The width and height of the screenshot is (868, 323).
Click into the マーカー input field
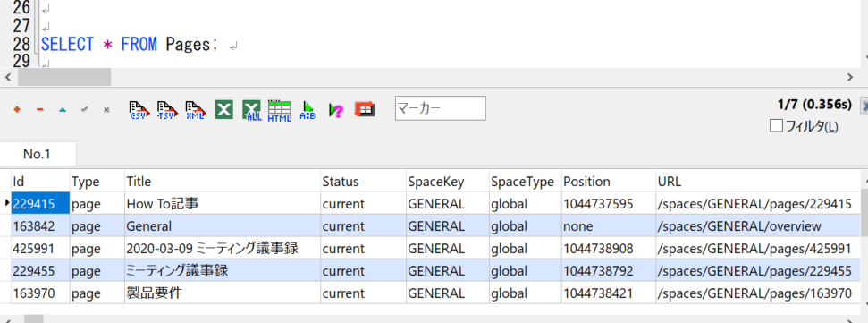coord(440,108)
